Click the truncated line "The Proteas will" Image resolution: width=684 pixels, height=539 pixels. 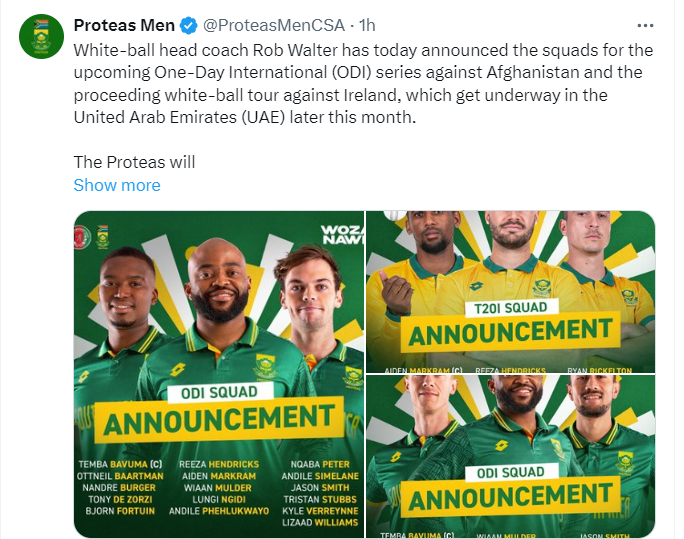(134, 162)
